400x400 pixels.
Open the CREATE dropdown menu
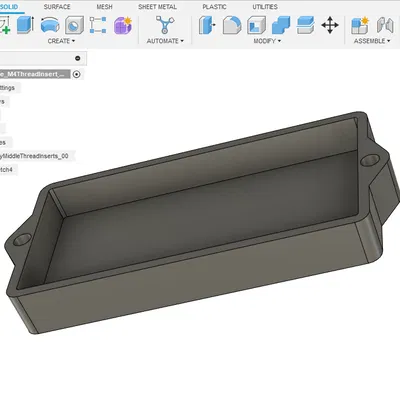coord(61,41)
